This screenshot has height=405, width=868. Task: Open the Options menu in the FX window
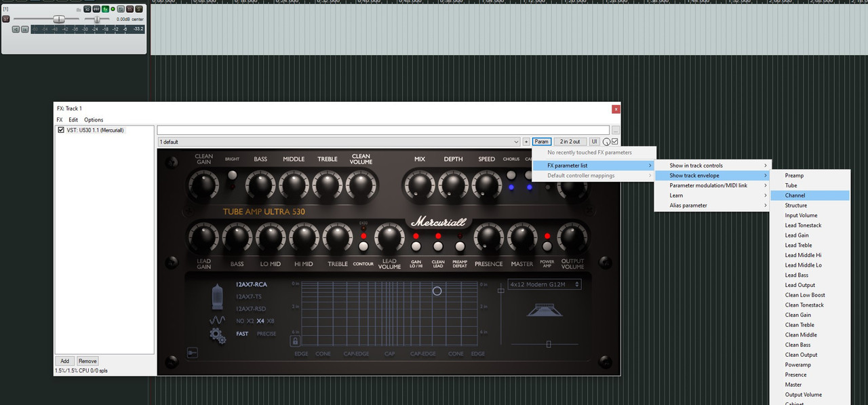coord(94,119)
